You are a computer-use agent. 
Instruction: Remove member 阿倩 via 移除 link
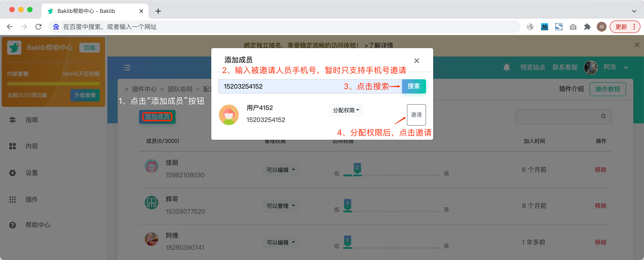(600, 242)
